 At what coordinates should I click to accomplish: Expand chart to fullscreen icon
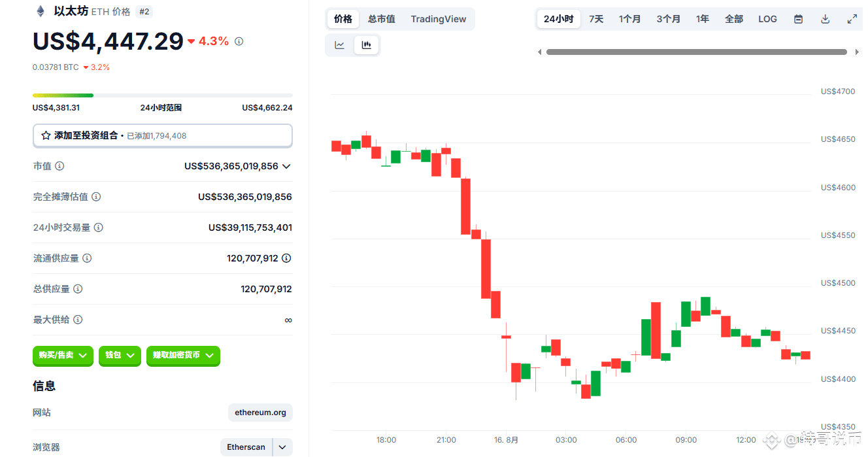coord(852,19)
